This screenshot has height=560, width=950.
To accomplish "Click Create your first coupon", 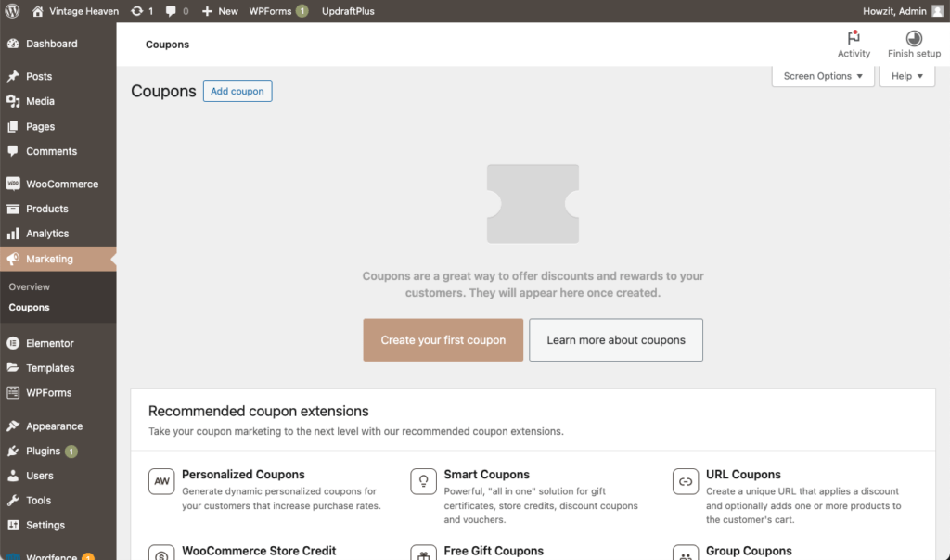I will click(x=443, y=340).
